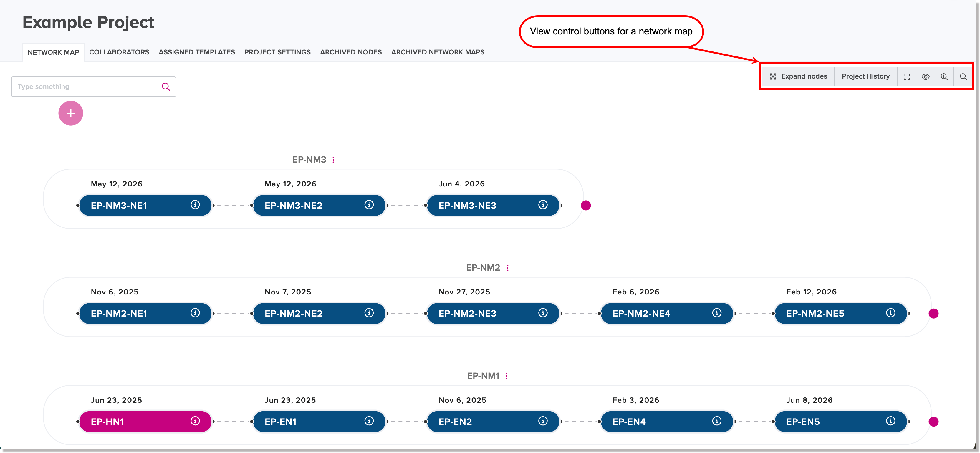Open Project History
980x453 pixels.
[865, 76]
